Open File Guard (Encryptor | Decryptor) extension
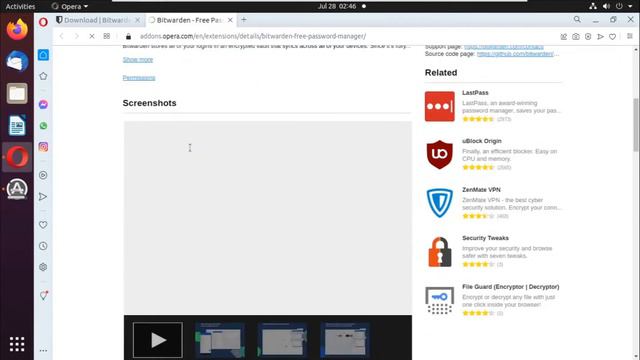The height and width of the screenshot is (360, 640). [x=511, y=287]
